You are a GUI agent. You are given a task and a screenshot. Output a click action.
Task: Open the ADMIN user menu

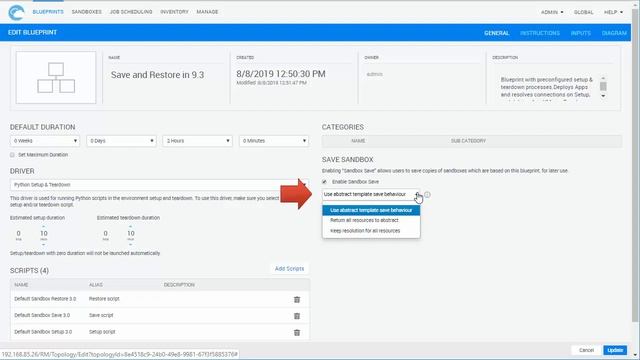click(x=552, y=12)
